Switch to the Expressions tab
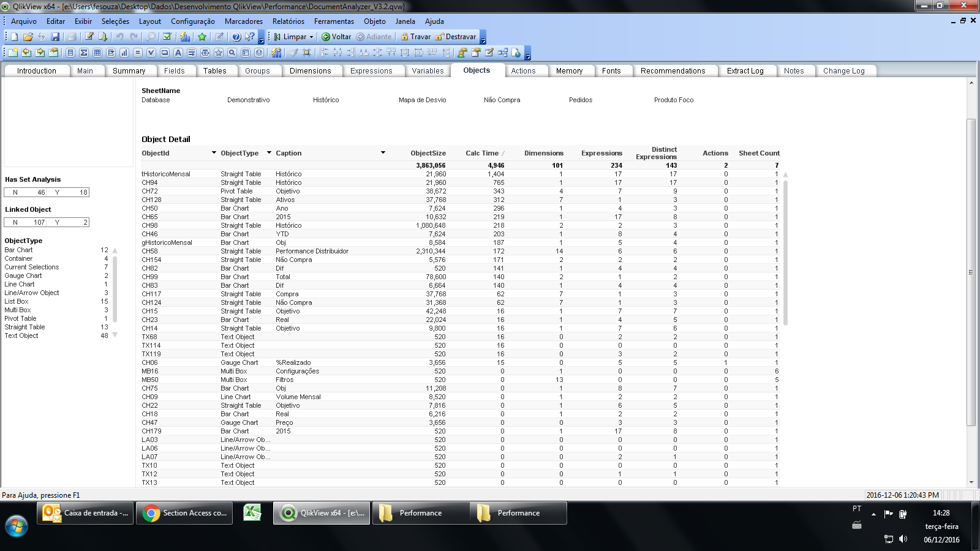This screenshot has height=551, width=980. [x=371, y=71]
